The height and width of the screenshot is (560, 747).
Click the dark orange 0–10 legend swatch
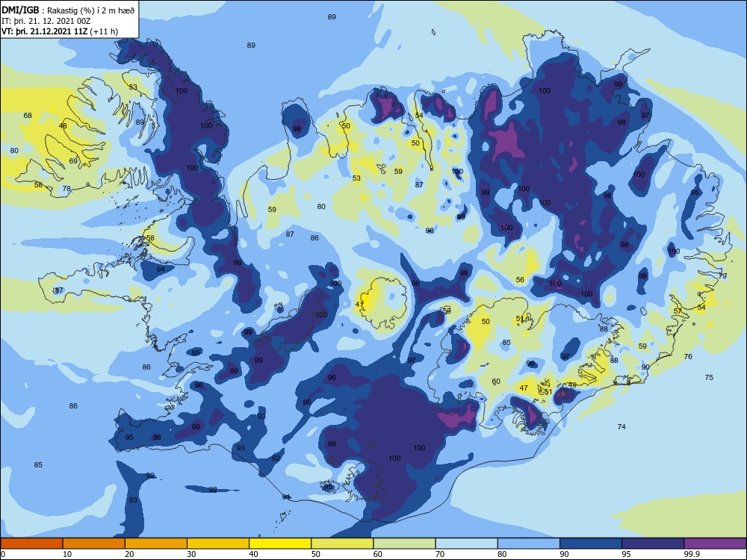click(31, 544)
